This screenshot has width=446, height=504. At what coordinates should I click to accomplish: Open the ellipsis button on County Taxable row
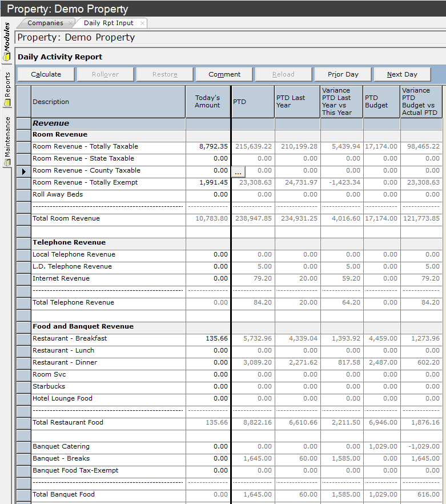coord(238,171)
